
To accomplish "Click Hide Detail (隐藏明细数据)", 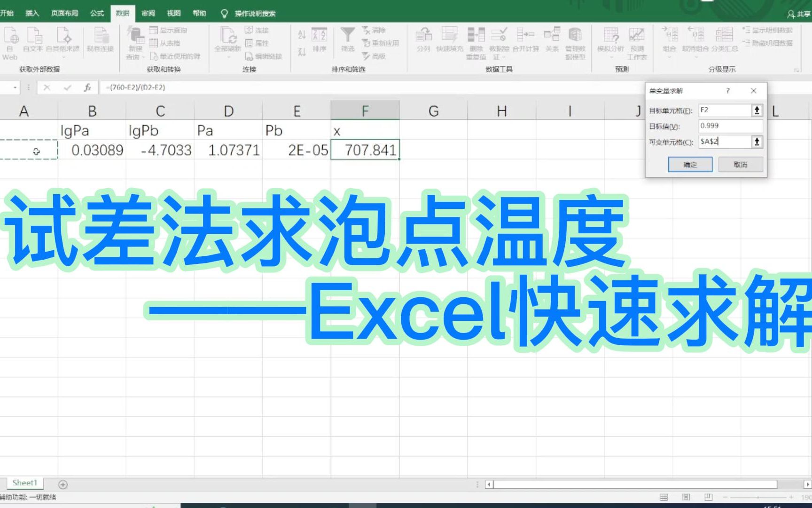I will [x=767, y=43].
